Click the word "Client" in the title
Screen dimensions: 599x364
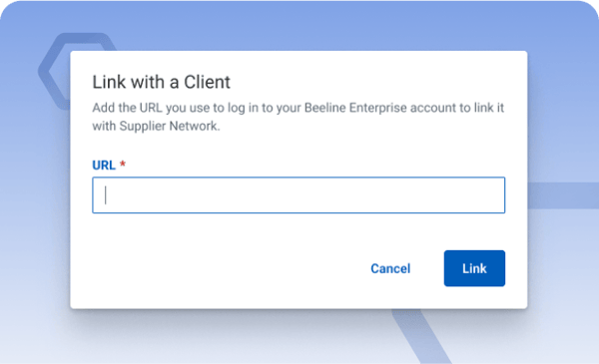(x=207, y=82)
